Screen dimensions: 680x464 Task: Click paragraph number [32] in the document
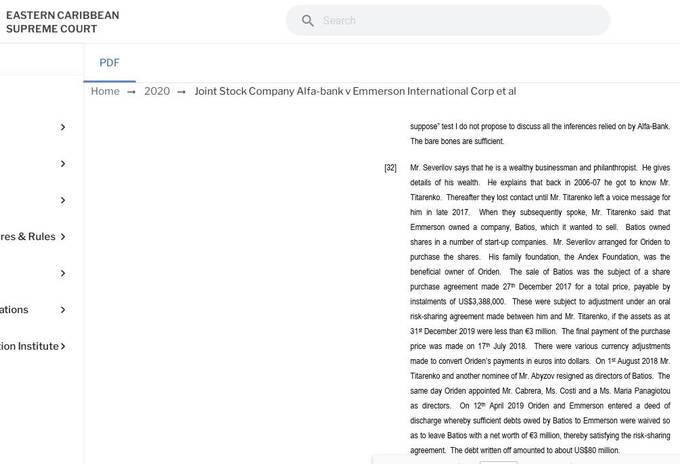point(390,168)
